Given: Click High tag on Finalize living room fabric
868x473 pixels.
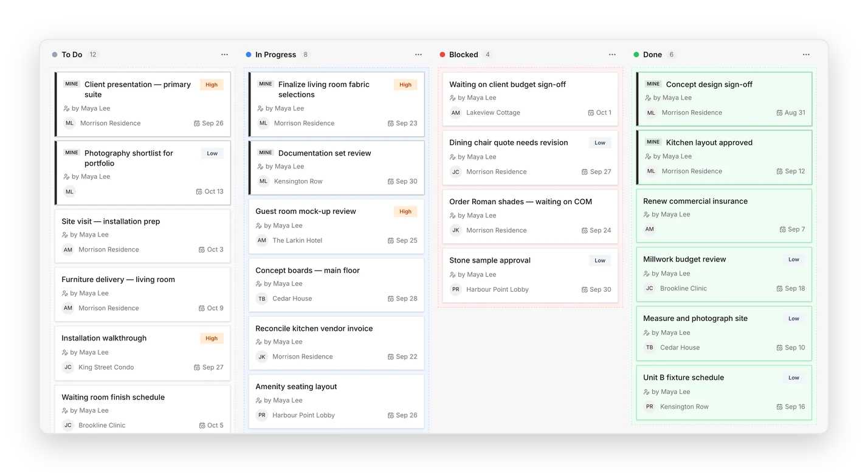Looking at the screenshot, I should point(405,85).
